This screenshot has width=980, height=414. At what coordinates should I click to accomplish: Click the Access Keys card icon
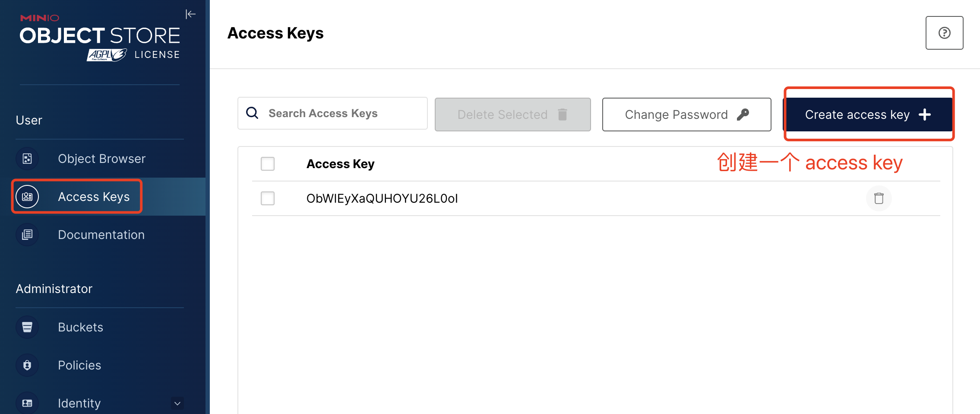27,196
